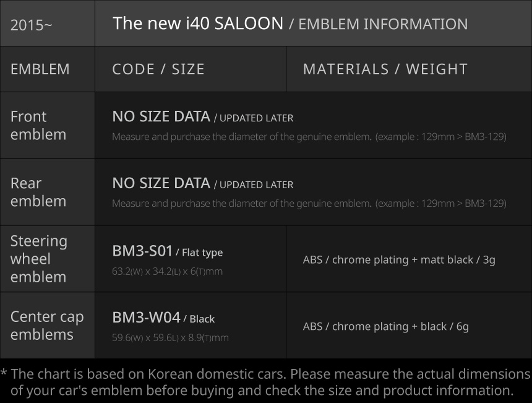The height and width of the screenshot is (403, 532).
Task: Click the Korean domestic cars footnote
Action: pyautogui.click(x=266, y=382)
